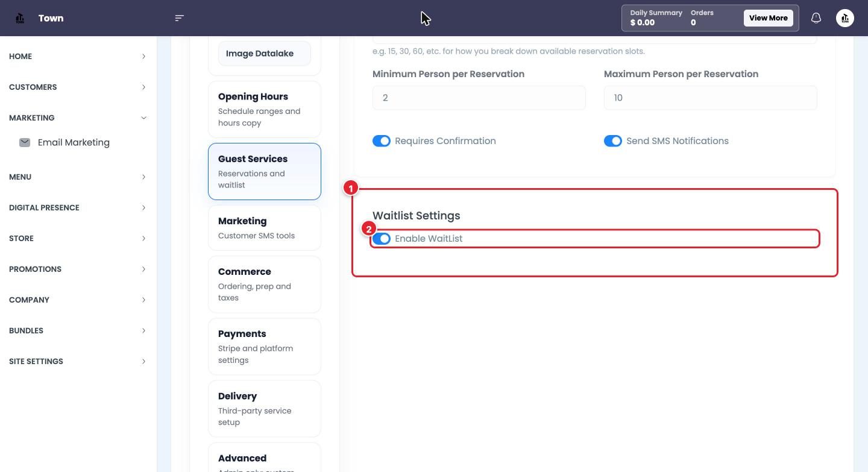Expand the COMPANY sidebar section
868x472 pixels.
[77, 300]
